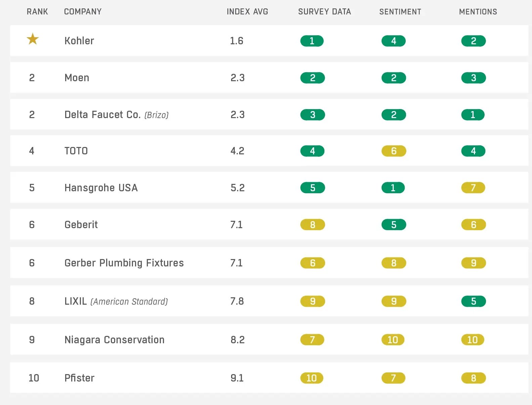Click Kohler's green survey data badge
This screenshot has height=405, width=532.
[312, 41]
